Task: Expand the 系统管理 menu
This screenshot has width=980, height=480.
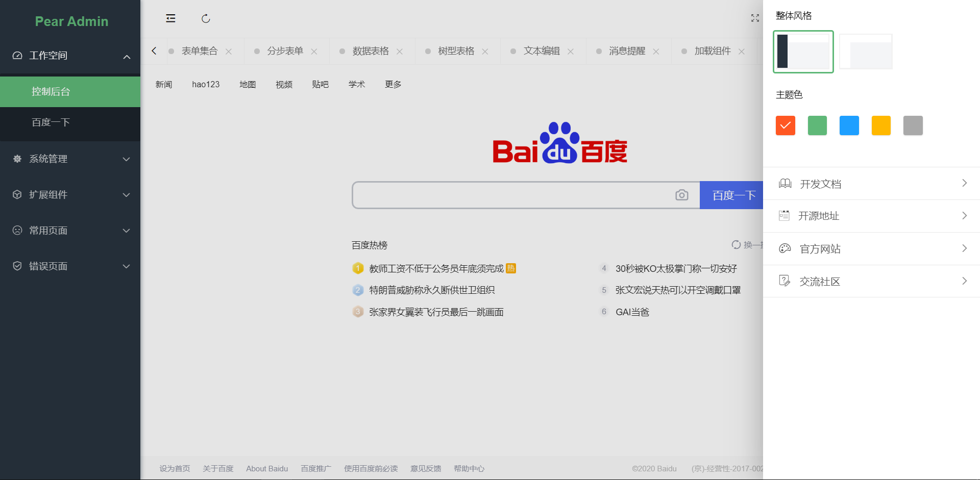Action: 127,159
